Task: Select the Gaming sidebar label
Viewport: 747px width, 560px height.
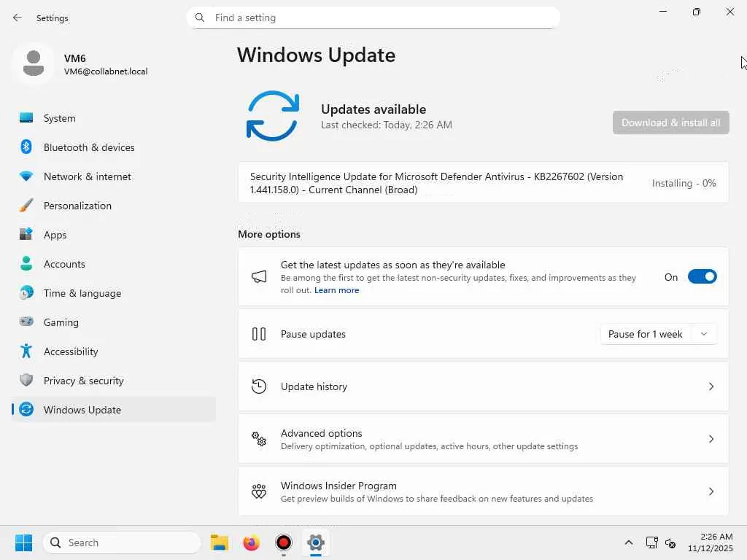Action: coord(61,322)
